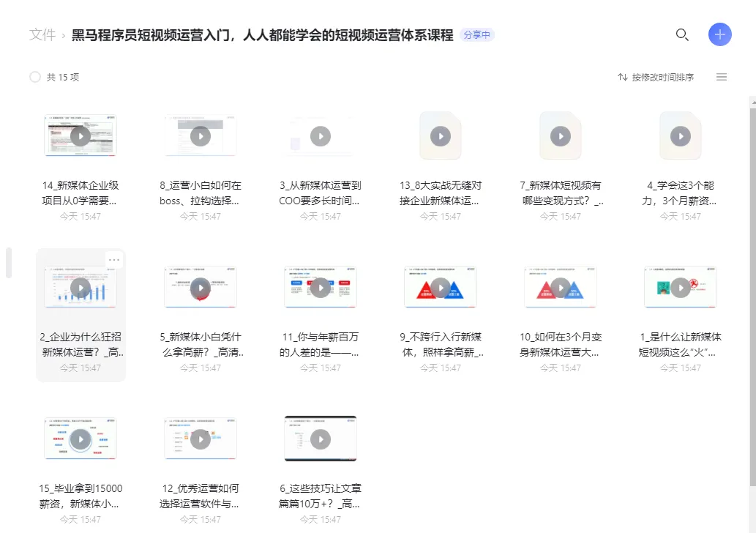
Task: Click the blue plus button to upload
Action: pos(719,34)
